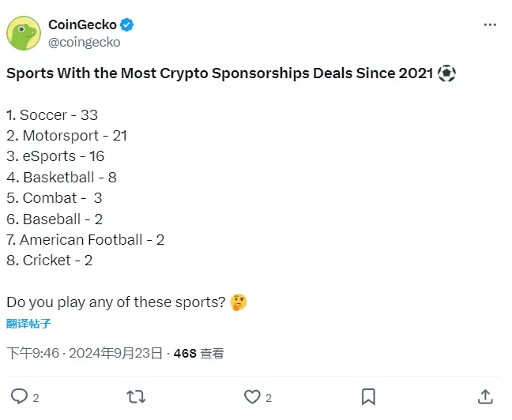Click the blue verified checkmark badge
This screenshot has height=420, width=512.
[x=127, y=25]
